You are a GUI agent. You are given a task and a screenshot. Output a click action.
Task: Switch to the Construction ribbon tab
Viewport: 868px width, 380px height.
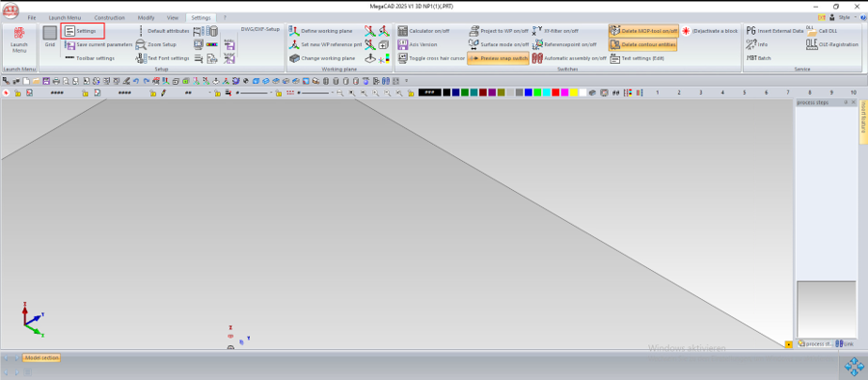(x=110, y=17)
